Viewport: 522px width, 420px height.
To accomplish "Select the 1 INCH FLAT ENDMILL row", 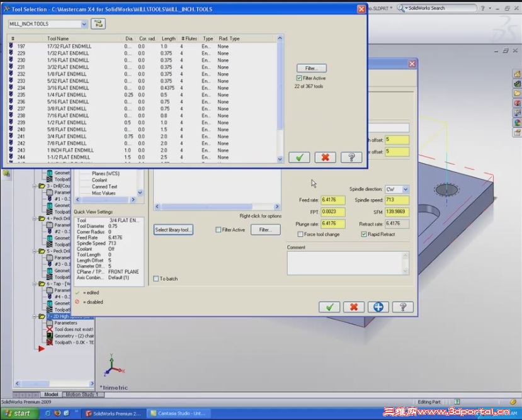I will point(143,150).
